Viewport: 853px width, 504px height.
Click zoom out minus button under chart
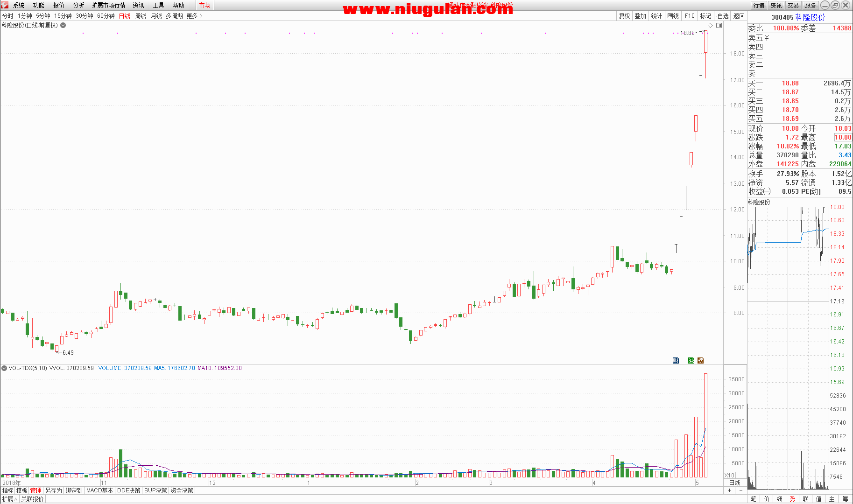click(x=740, y=490)
